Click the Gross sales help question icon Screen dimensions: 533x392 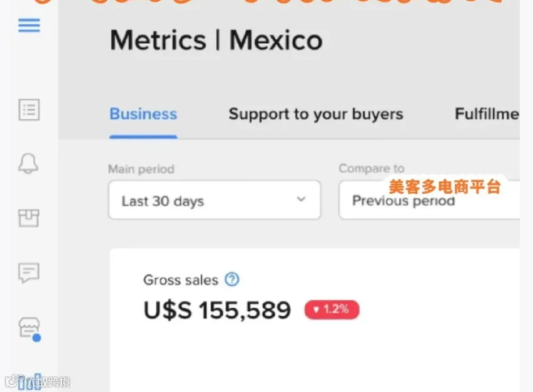tap(232, 279)
